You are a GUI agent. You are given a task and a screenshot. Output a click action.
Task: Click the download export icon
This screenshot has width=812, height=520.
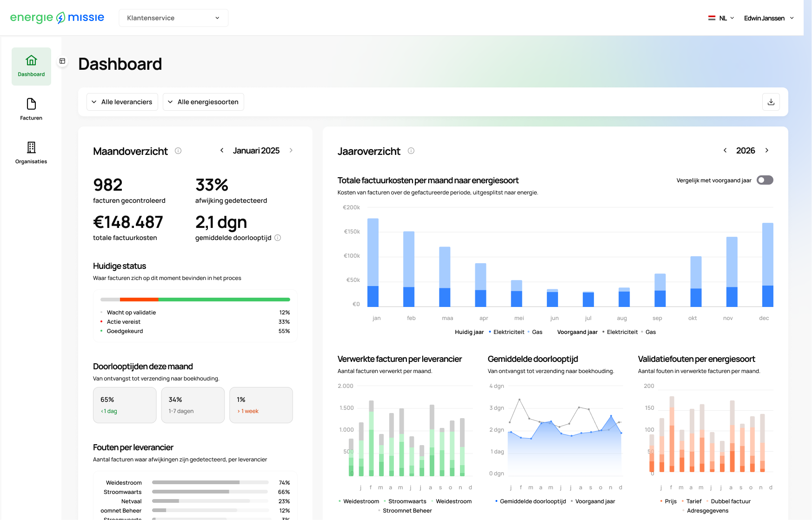point(771,102)
